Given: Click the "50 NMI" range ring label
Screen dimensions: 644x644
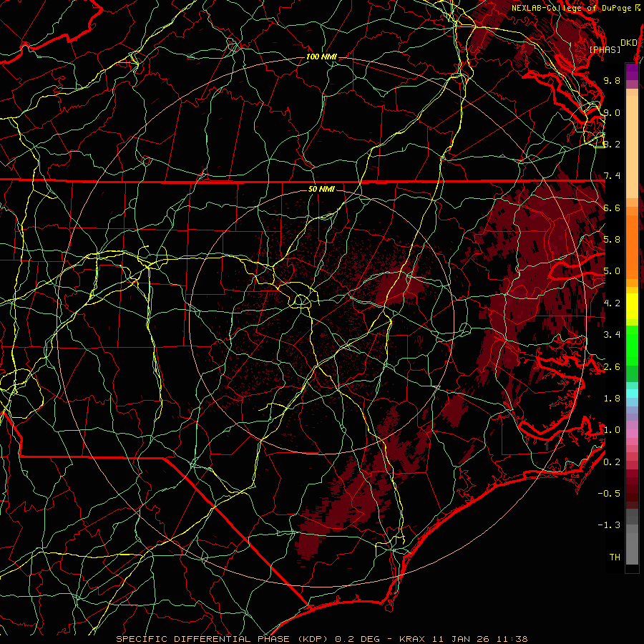Looking at the screenshot, I should 321,190.
